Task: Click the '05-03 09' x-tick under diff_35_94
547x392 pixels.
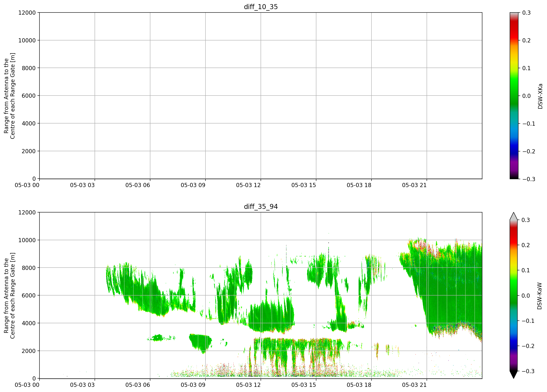Action: point(193,385)
